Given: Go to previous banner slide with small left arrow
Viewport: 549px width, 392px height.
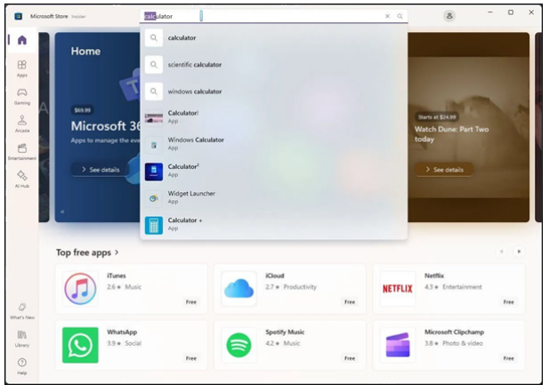Looking at the screenshot, I should pyautogui.click(x=62, y=212).
